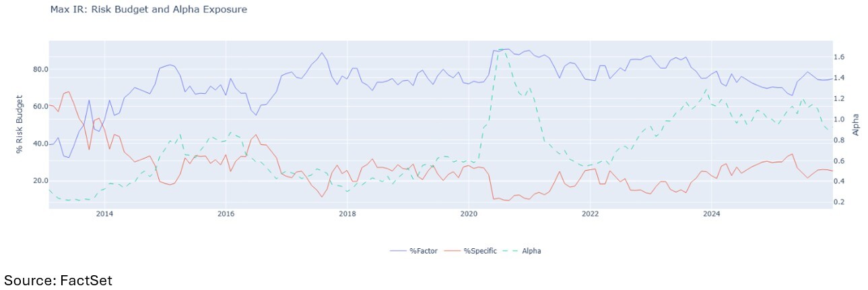Screen dimensions: 868x290
Task: Toggle the %Specific legend entry
Action: coord(480,251)
